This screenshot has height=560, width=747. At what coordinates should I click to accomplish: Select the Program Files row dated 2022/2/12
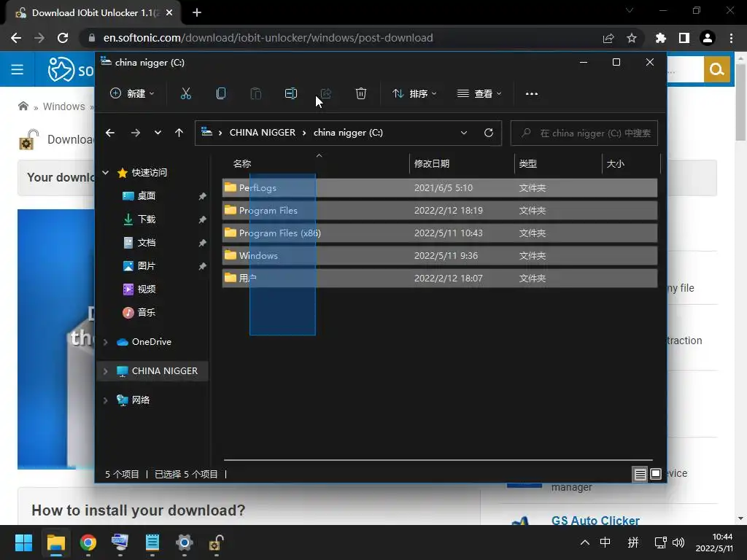tap(440, 211)
